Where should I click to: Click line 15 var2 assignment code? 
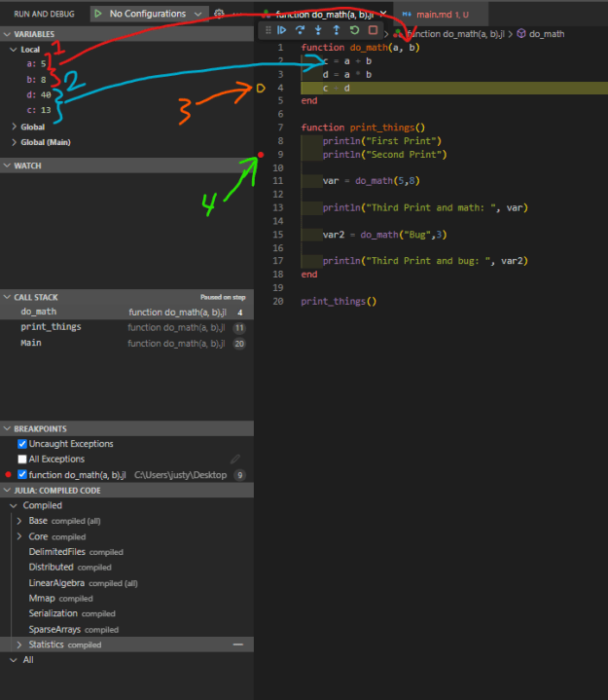(x=385, y=235)
